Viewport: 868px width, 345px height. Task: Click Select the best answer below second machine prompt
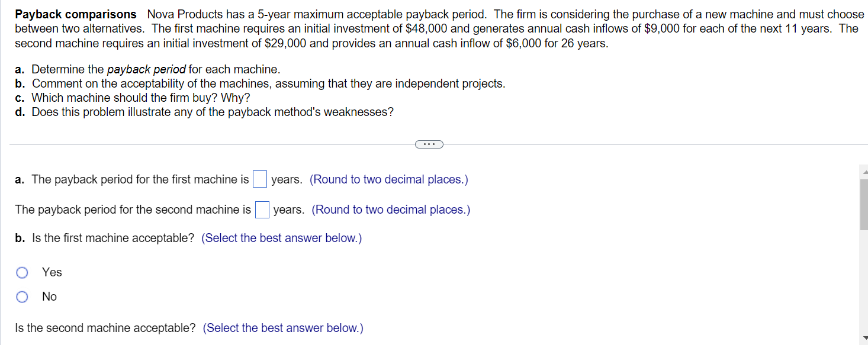tap(283, 328)
